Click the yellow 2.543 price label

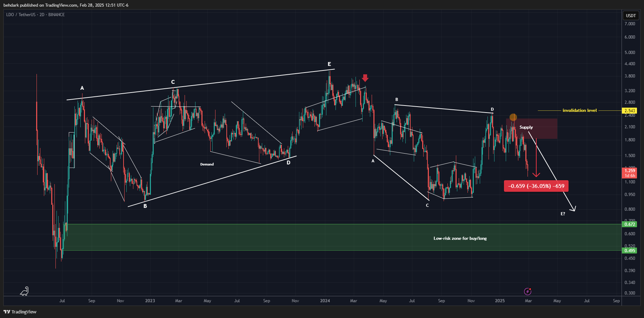(x=630, y=110)
